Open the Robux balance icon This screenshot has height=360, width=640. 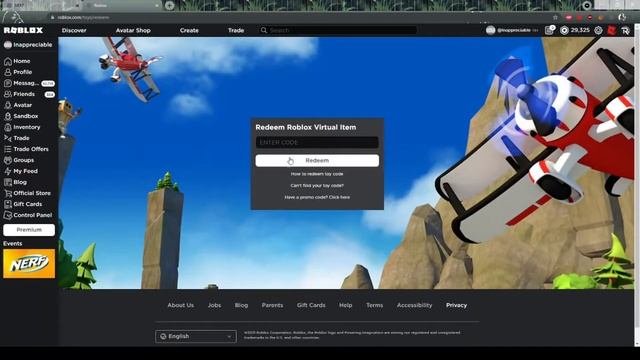coord(564,30)
